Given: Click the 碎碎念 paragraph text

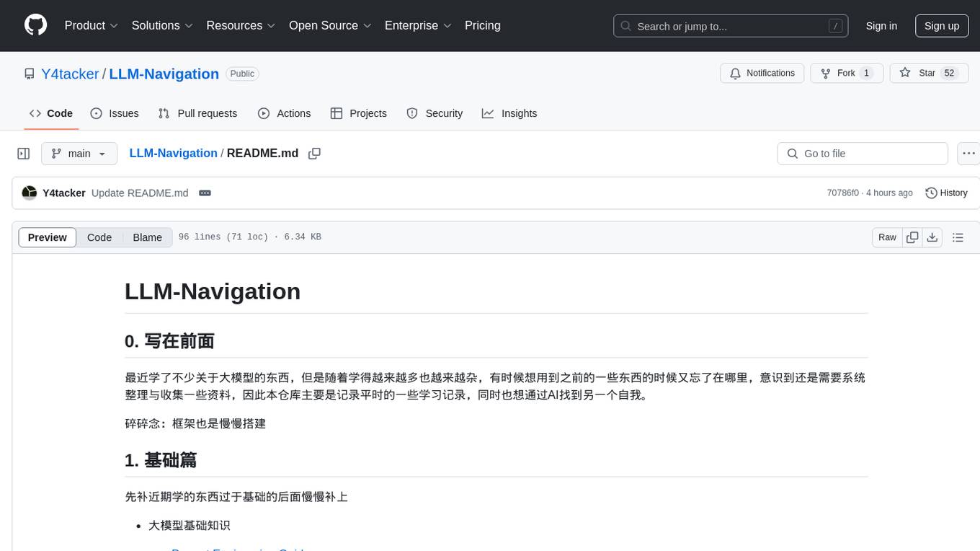Looking at the screenshot, I should pos(195,423).
